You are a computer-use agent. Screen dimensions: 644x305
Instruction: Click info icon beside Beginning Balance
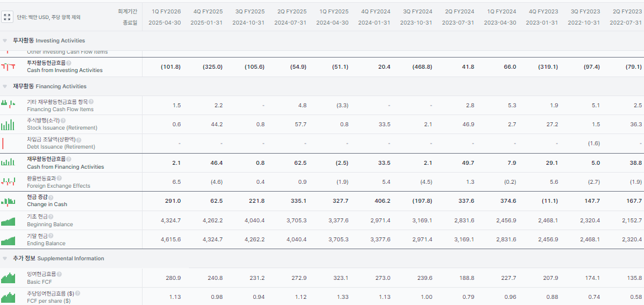(x=51, y=217)
